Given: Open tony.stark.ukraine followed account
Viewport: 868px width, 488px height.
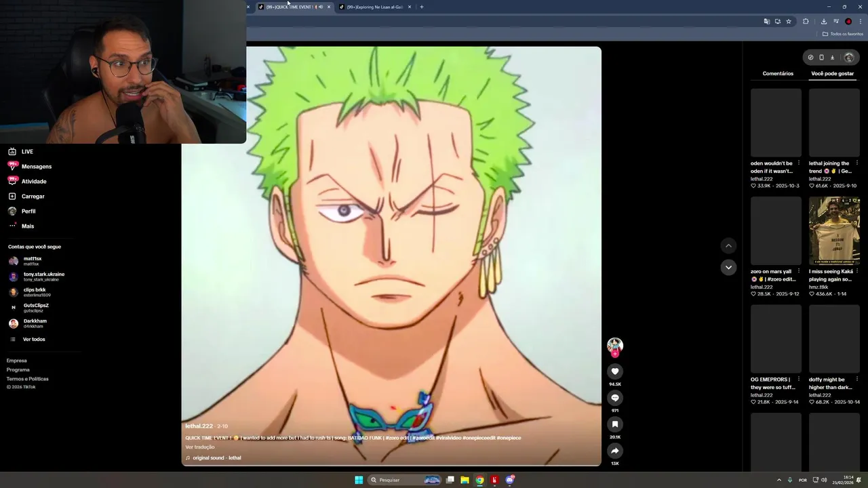Looking at the screenshot, I should pyautogui.click(x=37, y=277).
